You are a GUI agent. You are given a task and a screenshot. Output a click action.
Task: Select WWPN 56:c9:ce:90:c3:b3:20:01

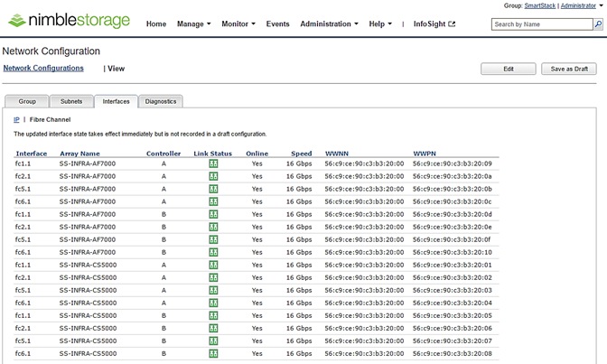tap(453, 265)
